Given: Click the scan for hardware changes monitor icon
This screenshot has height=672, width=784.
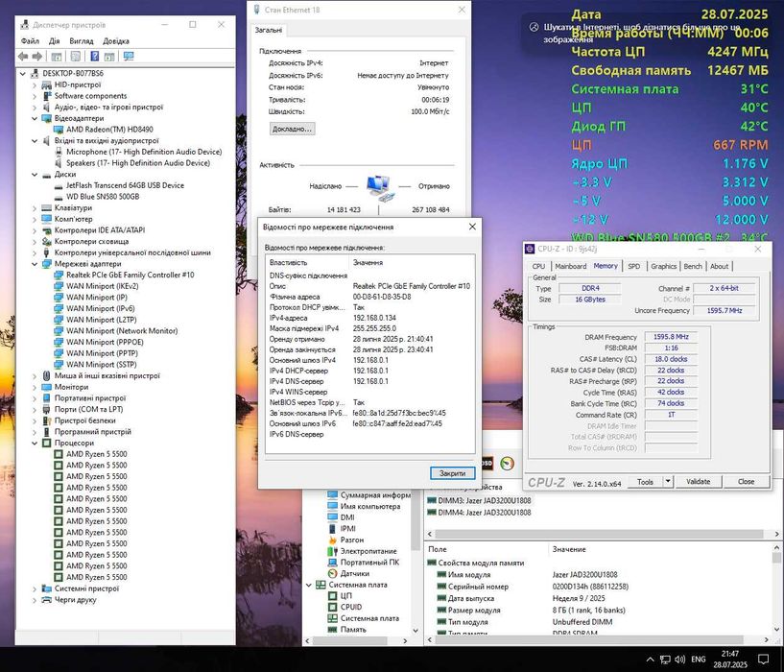Looking at the screenshot, I should (x=129, y=56).
